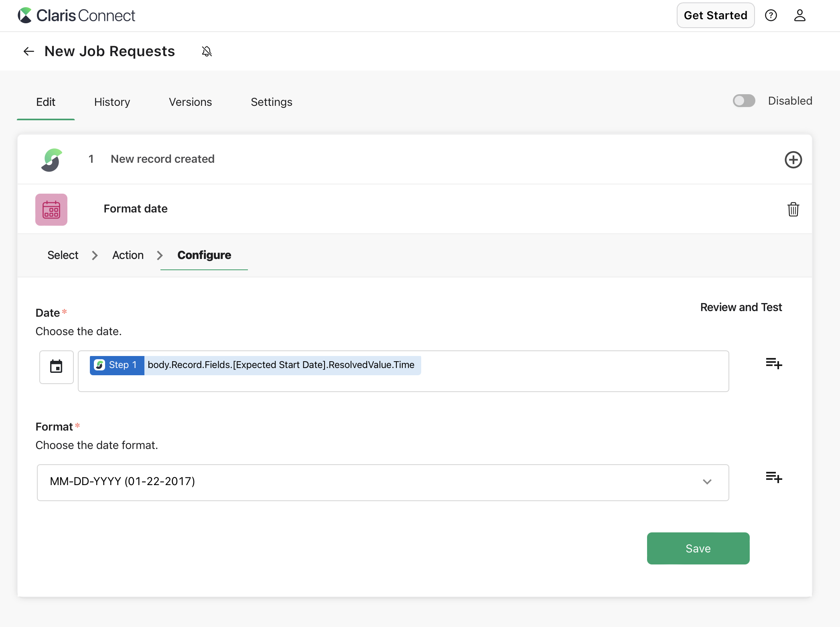Open the Settings tab
The width and height of the screenshot is (840, 627).
[x=271, y=102]
